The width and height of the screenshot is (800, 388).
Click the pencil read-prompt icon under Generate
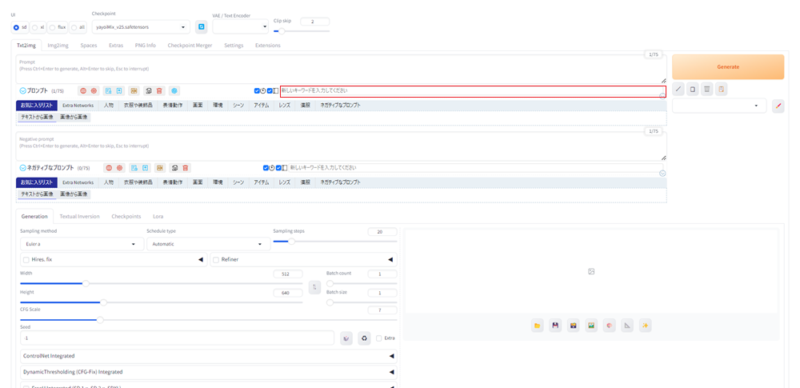coord(678,89)
